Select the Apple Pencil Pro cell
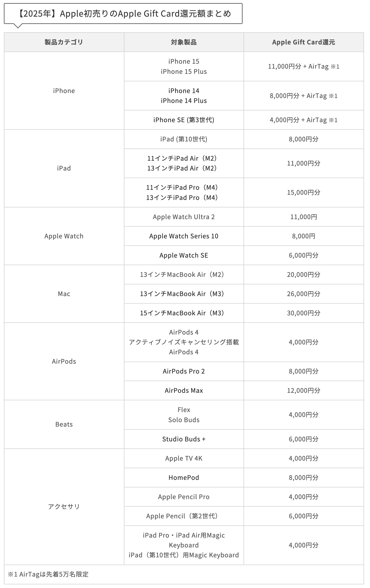370x588 pixels. click(x=184, y=497)
